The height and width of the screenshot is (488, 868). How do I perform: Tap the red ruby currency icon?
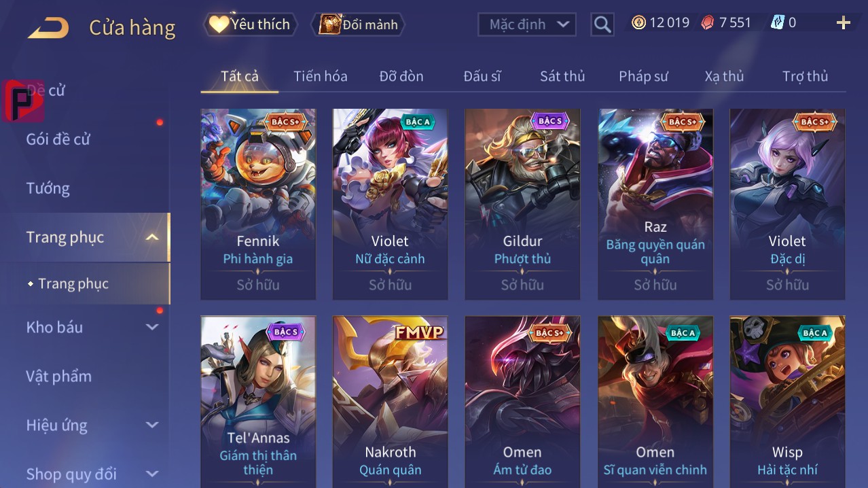click(x=708, y=23)
